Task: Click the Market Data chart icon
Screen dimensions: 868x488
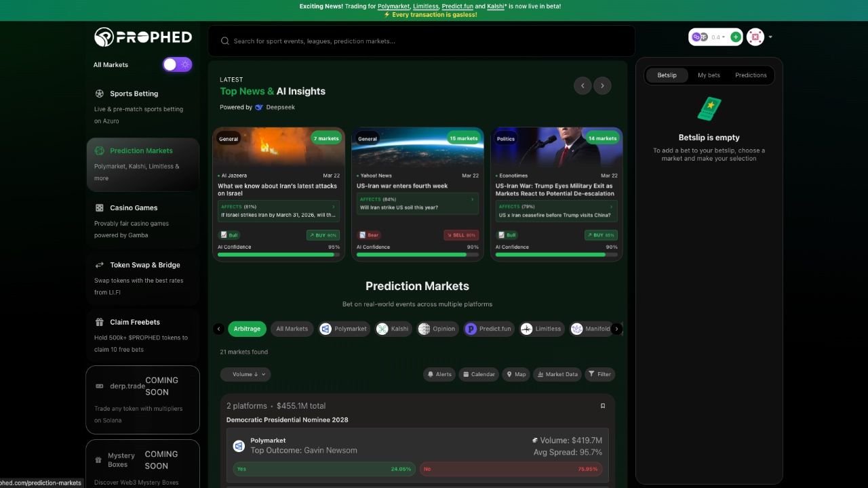Action: point(540,374)
